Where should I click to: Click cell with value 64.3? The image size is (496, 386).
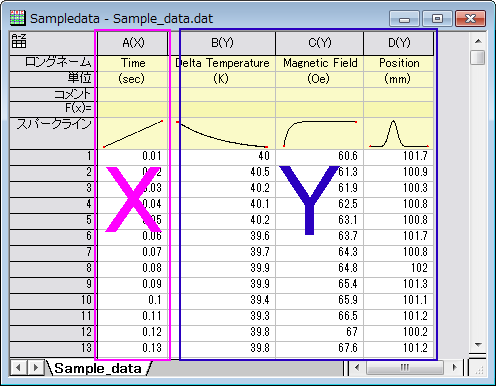(319, 252)
